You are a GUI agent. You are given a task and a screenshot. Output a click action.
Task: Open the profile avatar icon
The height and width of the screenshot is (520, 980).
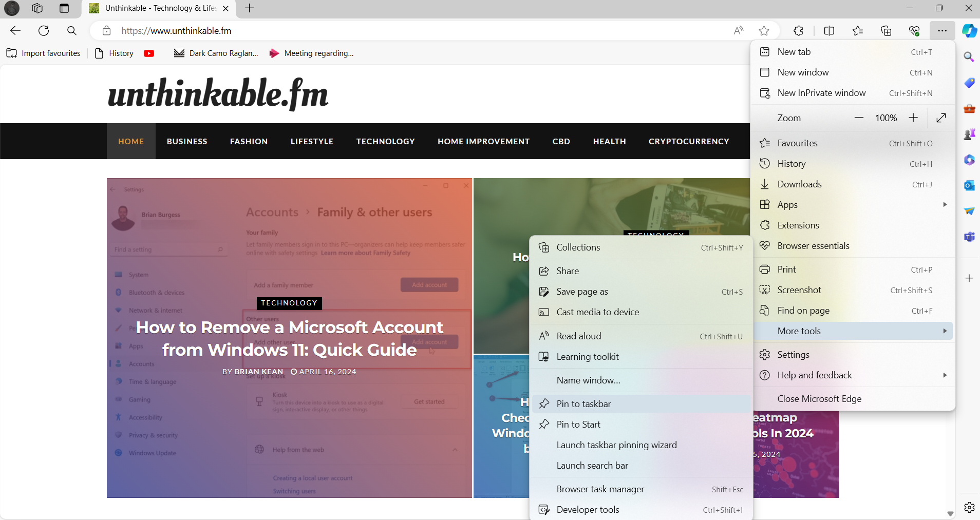pos(12,8)
